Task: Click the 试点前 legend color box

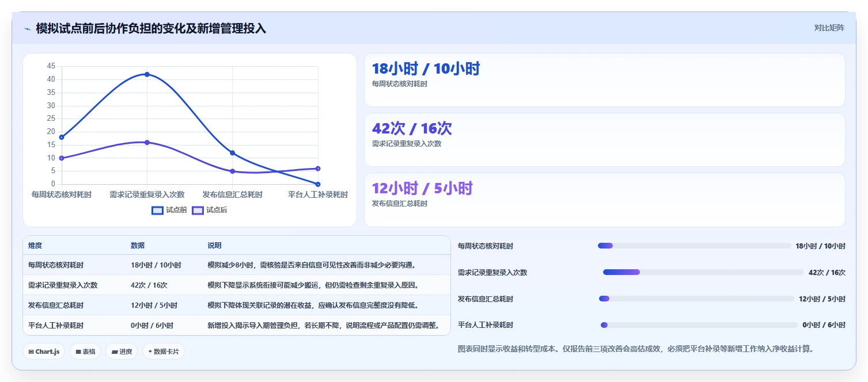Action: point(158,210)
